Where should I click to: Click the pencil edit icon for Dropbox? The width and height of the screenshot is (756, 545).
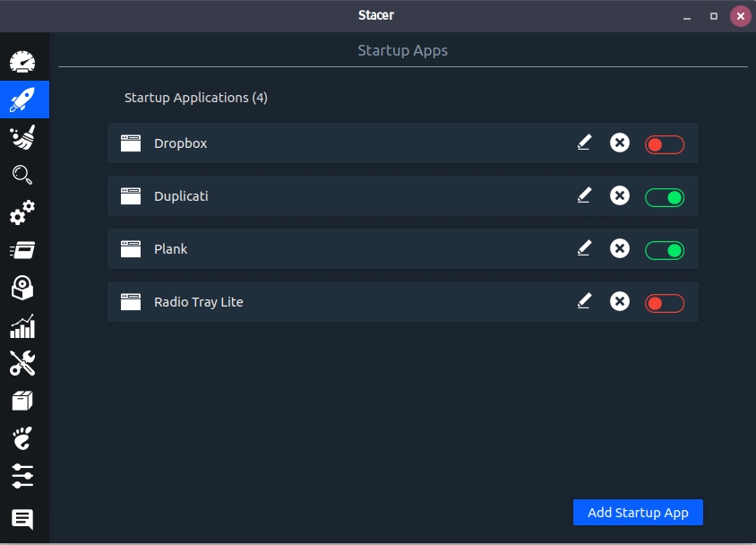[x=584, y=143]
